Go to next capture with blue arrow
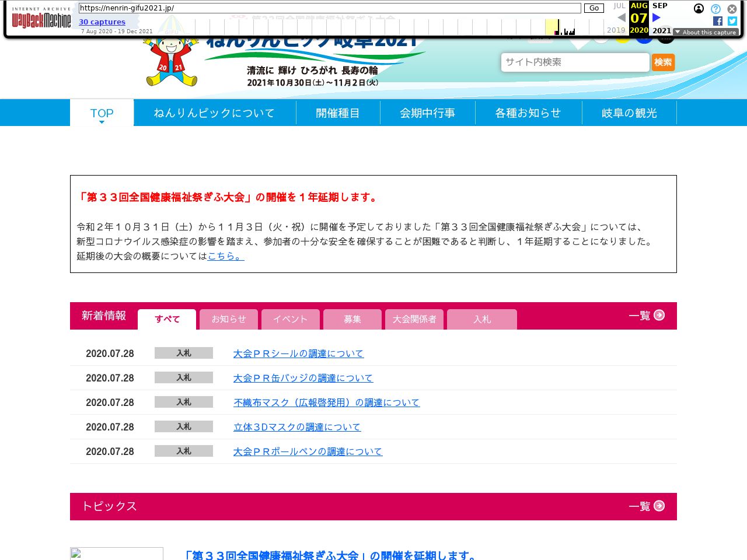 tap(657, 17)
